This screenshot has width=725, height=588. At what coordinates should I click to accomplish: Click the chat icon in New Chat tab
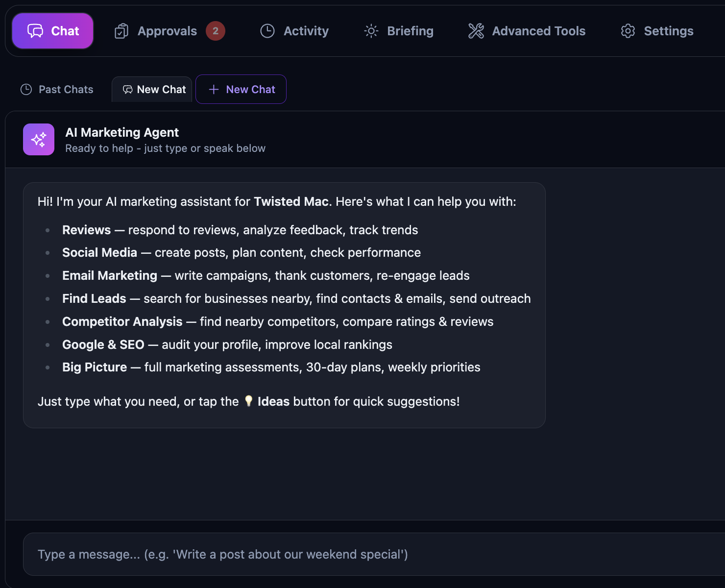point(128,89)
